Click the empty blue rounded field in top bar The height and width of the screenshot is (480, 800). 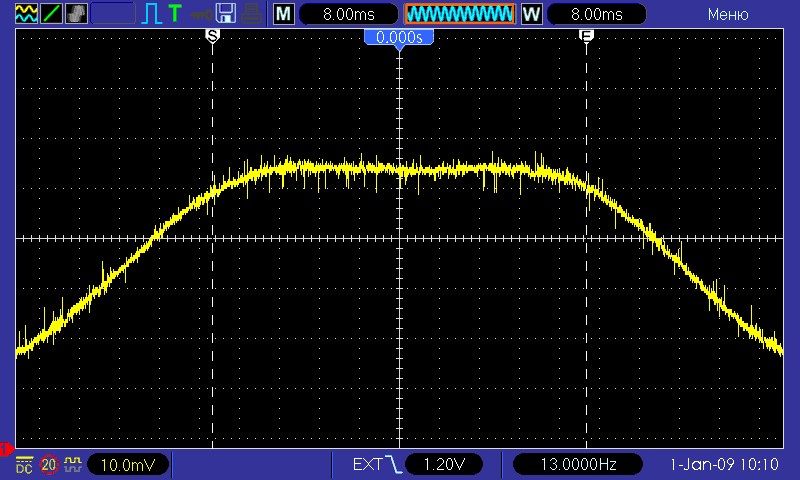pyautogui.click(x=113, y=14)
